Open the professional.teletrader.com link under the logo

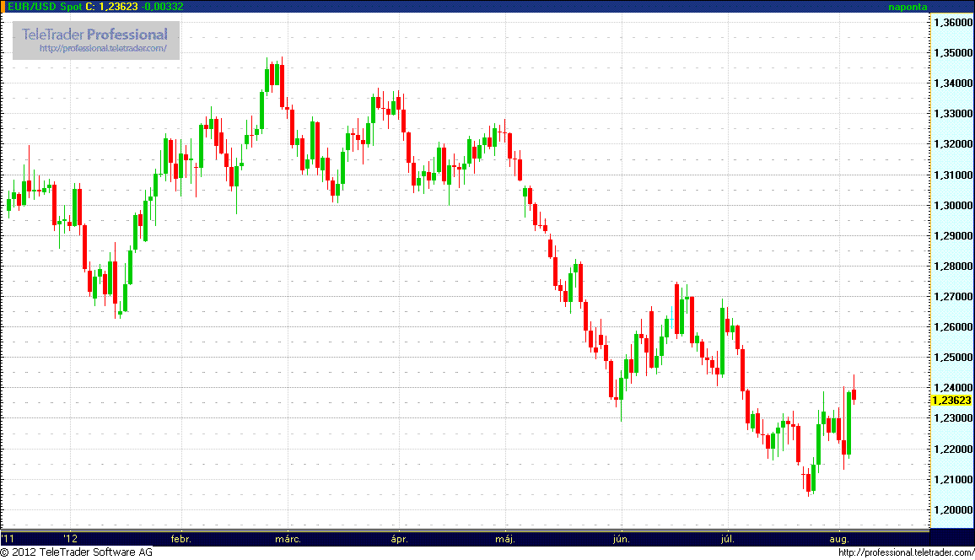click(109, 49)
